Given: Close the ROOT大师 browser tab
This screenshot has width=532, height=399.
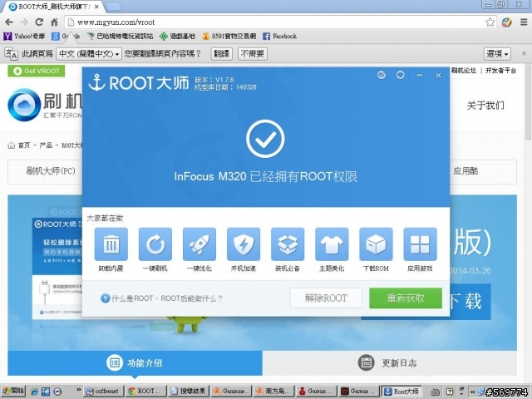Looking at the screenshot, I should (96, 7).
